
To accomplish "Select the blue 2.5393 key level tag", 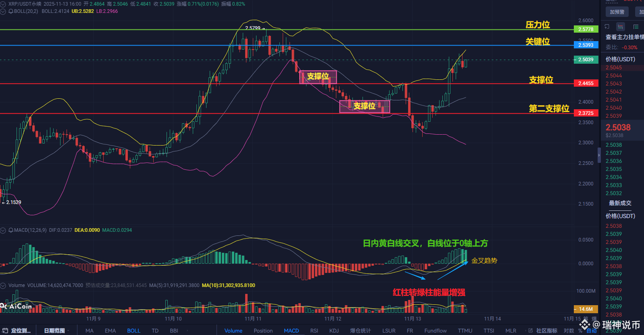I will (x=586, y=45).
